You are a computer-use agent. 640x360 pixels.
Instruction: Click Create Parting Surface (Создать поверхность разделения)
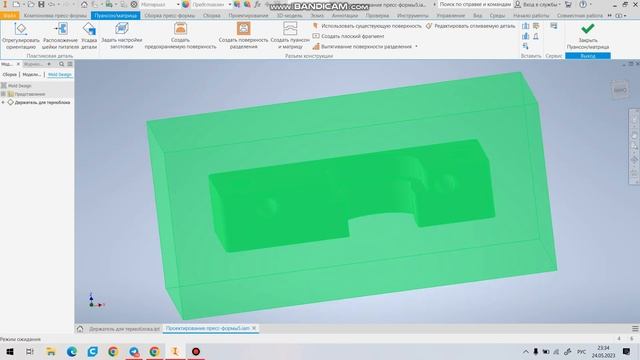243,36
